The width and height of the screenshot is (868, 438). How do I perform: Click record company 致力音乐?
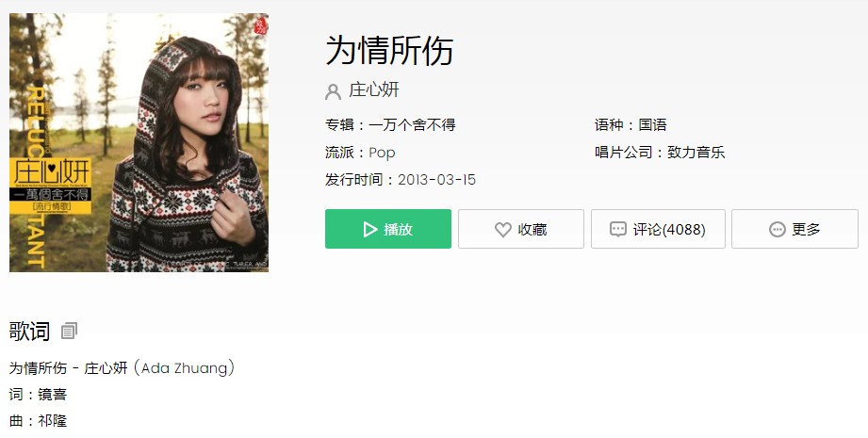click(696, 152)
